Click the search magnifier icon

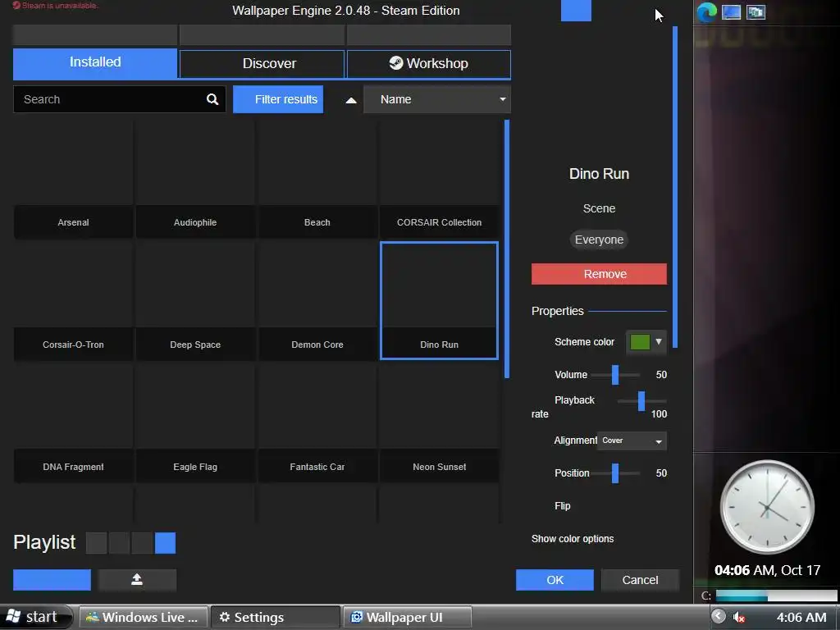pos(212,99)
